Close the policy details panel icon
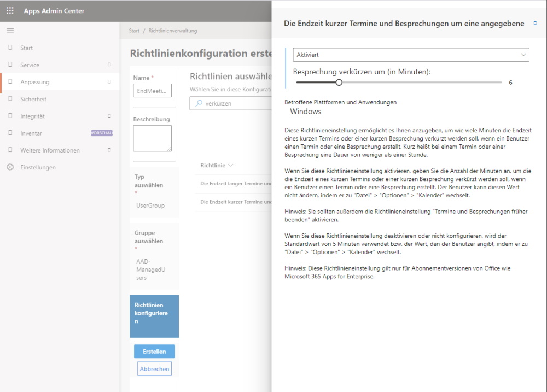The width and height of the screenshot is (547, 392). tap(535, 24)
